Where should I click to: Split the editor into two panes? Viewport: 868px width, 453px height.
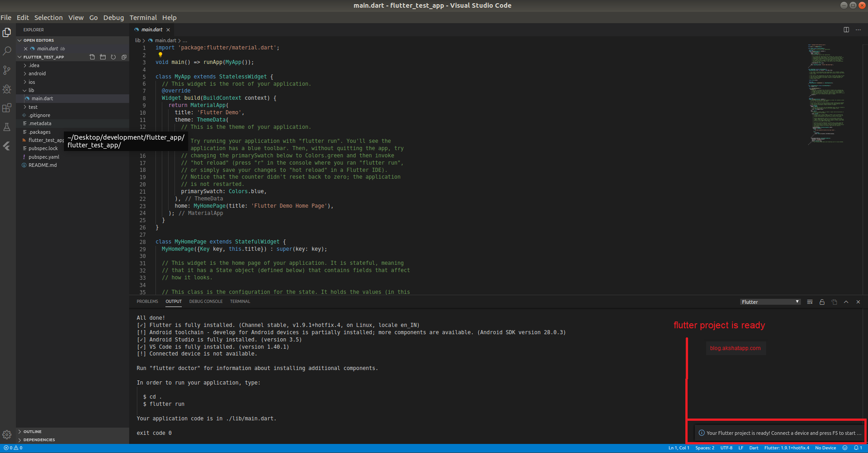[846, 29]
